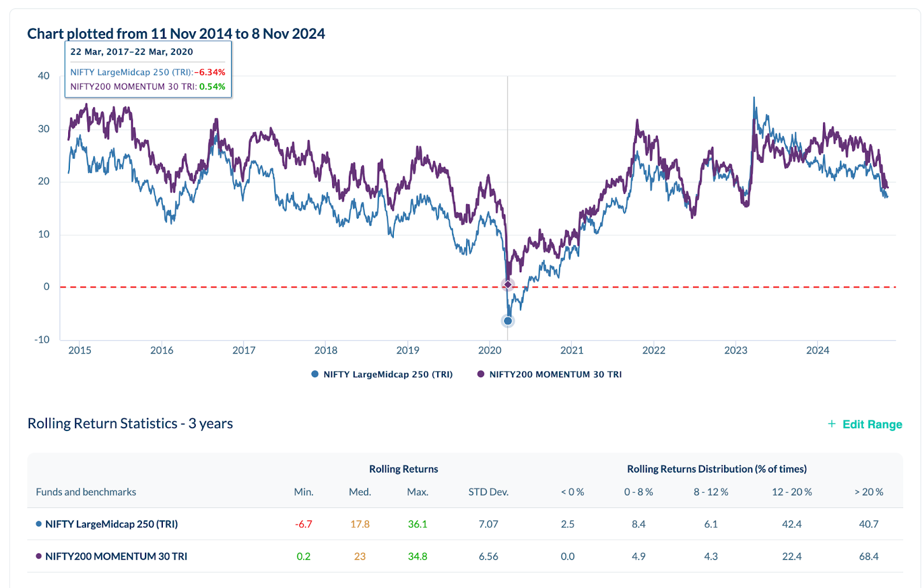
Task: Click the 'Rolling Return Statistics - 3 years' heading
Action: pyautogui.click(x=130, y=424)
